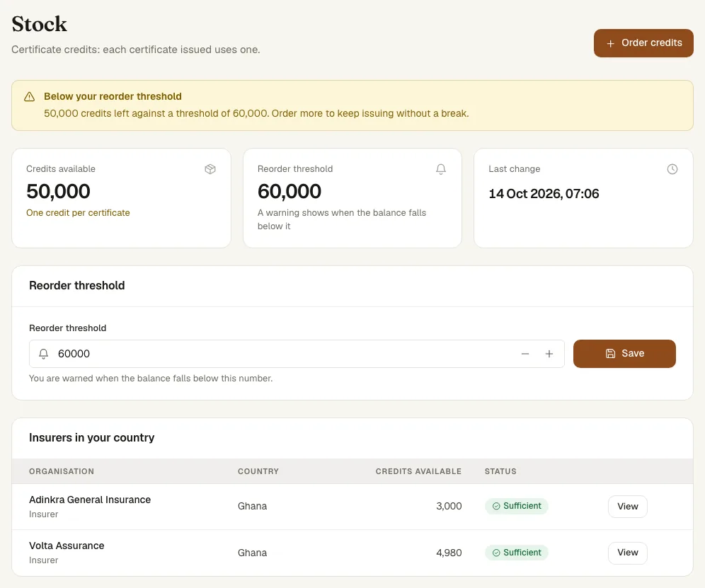Select the Volta Assurance name
Image resolution: width=705 pixels, height=588 pixels.
tap(67, 546)
